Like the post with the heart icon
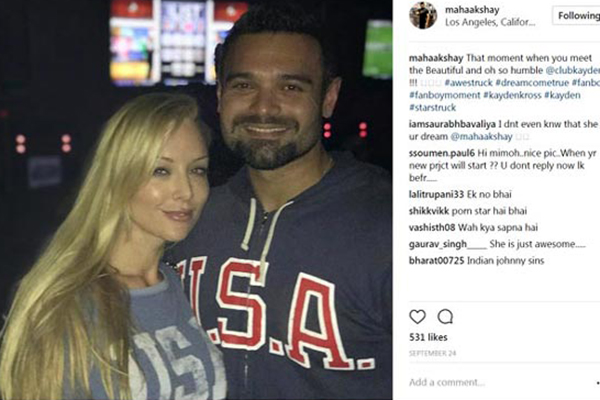This screenshot has height=400, width=600. click(x=417, y=317)
